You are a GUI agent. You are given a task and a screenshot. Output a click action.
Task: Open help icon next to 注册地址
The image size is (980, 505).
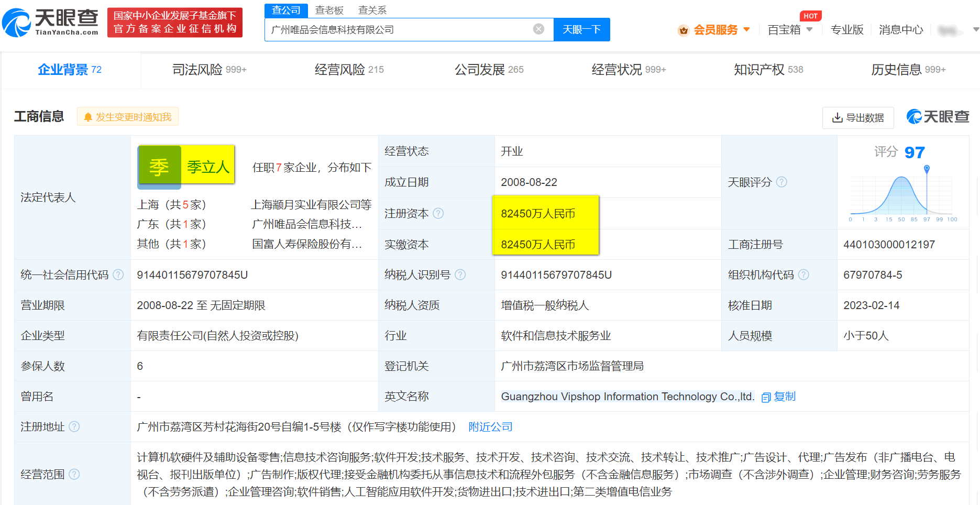[x=74, y=426]
